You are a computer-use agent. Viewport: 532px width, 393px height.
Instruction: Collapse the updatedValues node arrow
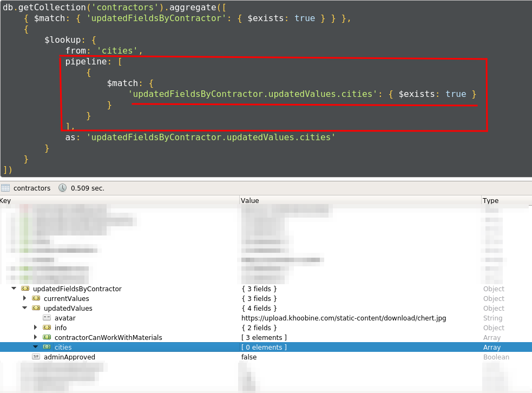pos(24,309)
